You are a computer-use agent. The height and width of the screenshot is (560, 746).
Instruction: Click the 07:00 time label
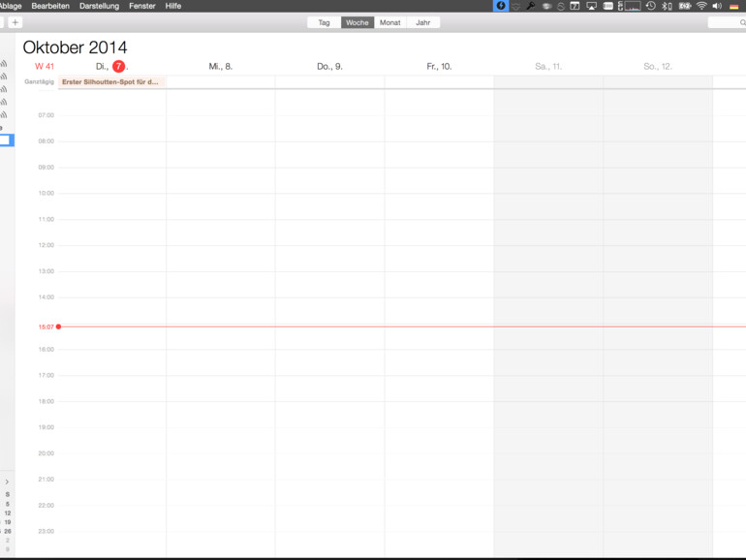(x=47, y=115)
